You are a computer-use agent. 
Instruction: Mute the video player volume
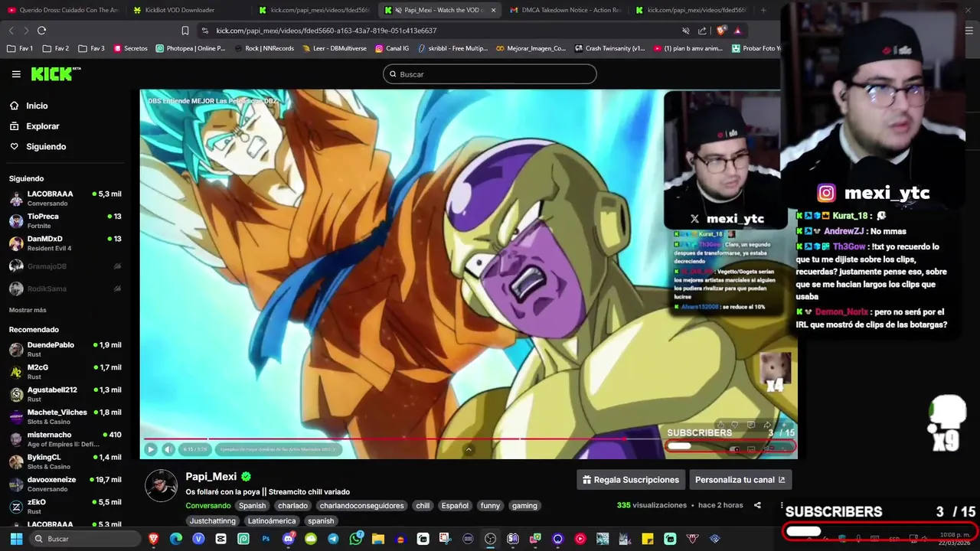pyautogui.click(x=168, y=450)
